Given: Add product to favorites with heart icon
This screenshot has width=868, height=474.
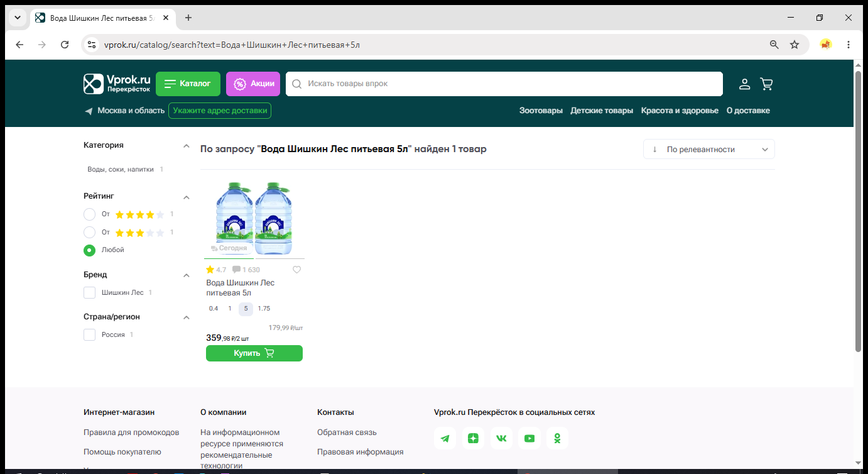Looking at the screenshot, I should click(x=297, y=270).
